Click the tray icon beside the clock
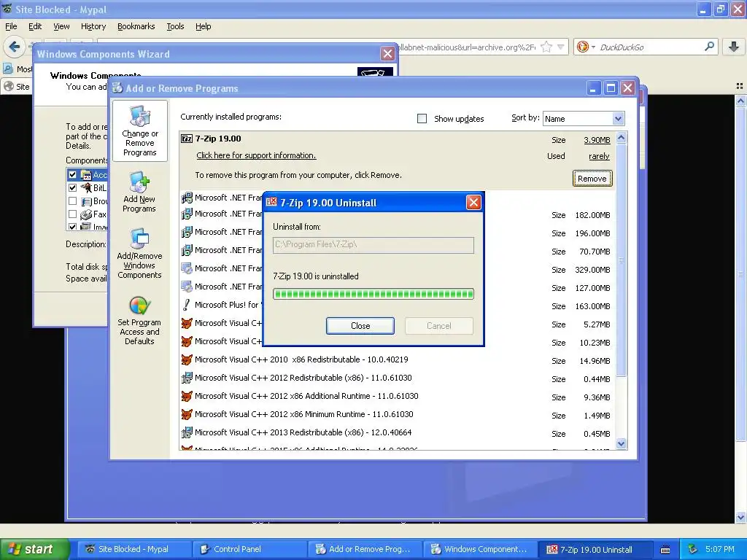 (x=693, y=549)
